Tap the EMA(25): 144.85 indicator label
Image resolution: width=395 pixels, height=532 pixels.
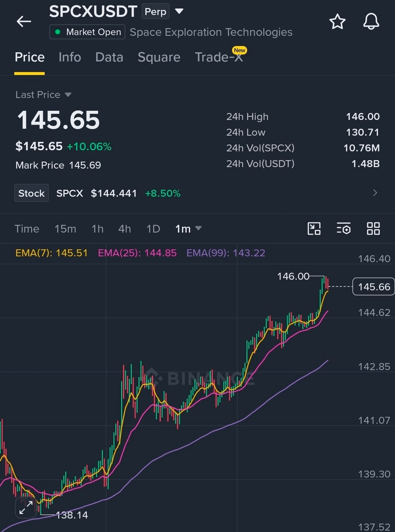137,253
